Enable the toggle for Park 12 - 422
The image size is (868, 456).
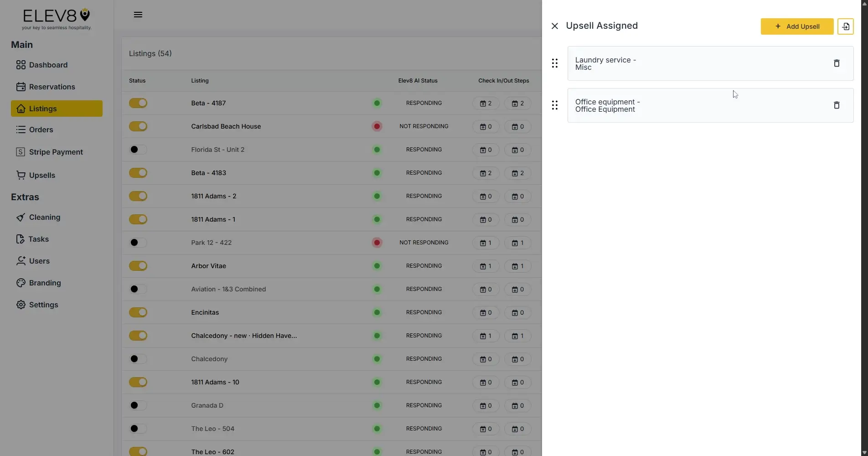[137, 242]
